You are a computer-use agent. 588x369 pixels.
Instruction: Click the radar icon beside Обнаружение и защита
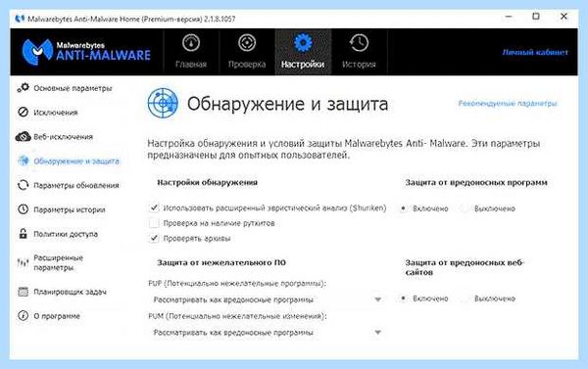[23, 161]
